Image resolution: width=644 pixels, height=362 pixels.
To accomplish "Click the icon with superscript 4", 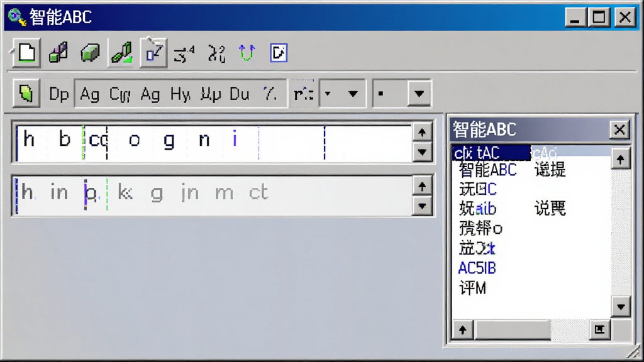I will point(184,53).
